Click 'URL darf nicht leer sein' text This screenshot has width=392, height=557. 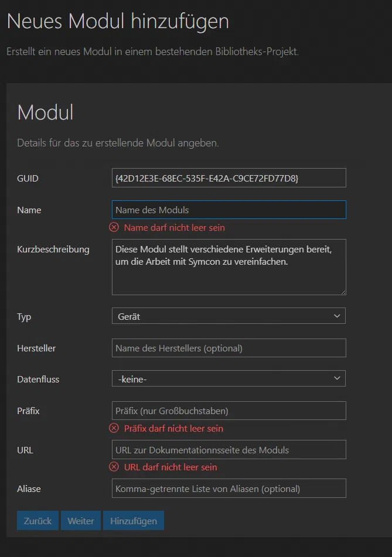point(171,467)
